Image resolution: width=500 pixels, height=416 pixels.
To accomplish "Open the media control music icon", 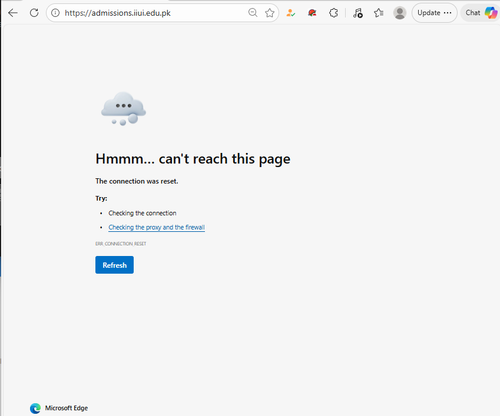I will click(358, 13).
